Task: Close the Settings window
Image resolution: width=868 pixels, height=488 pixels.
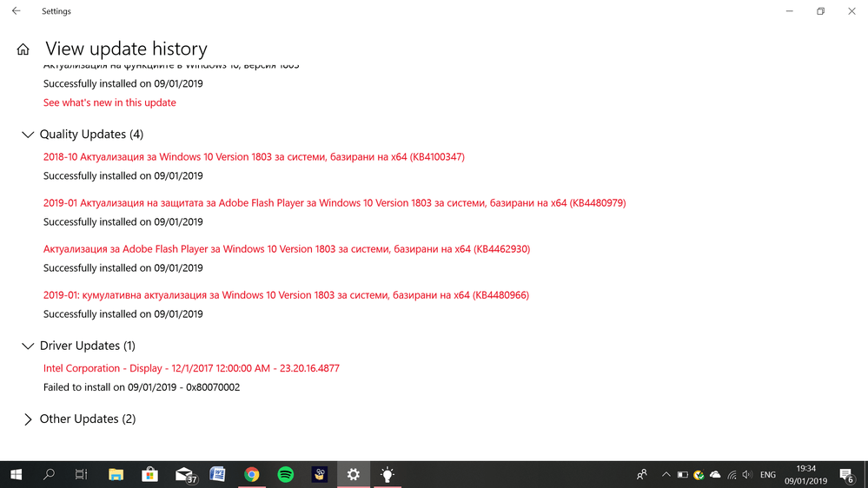Action: [851, 11]
